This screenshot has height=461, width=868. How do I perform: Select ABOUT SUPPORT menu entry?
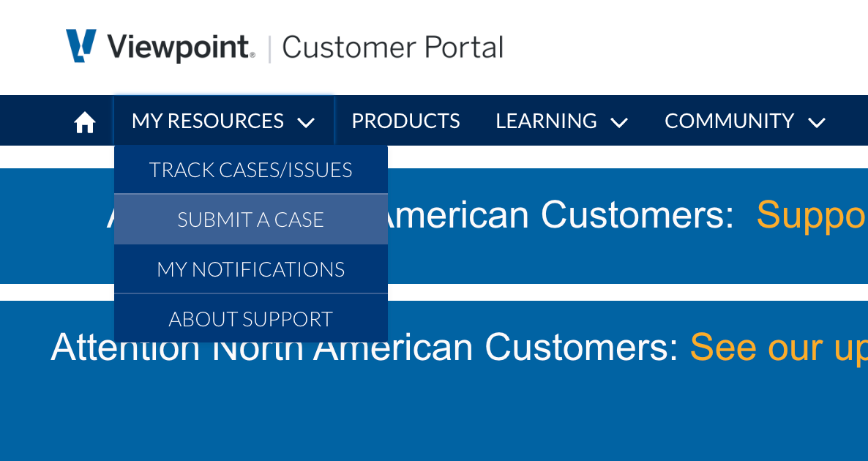coord(250,319)
